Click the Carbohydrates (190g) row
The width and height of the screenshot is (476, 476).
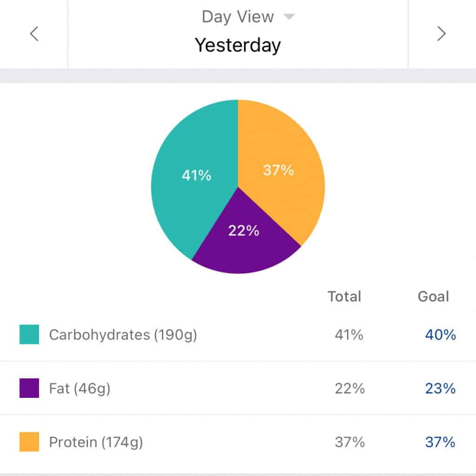pyautogui.click(x=123, y=335)
